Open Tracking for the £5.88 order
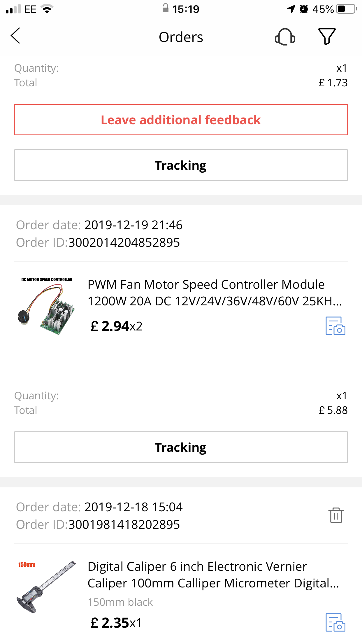This screenshot has height=644, width=362. click(181, 447)
